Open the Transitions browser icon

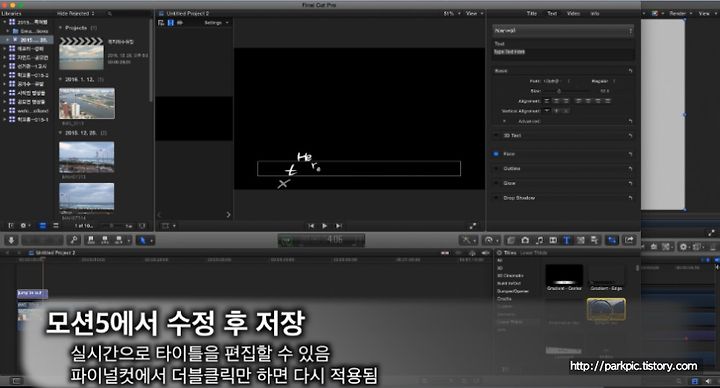553,240
